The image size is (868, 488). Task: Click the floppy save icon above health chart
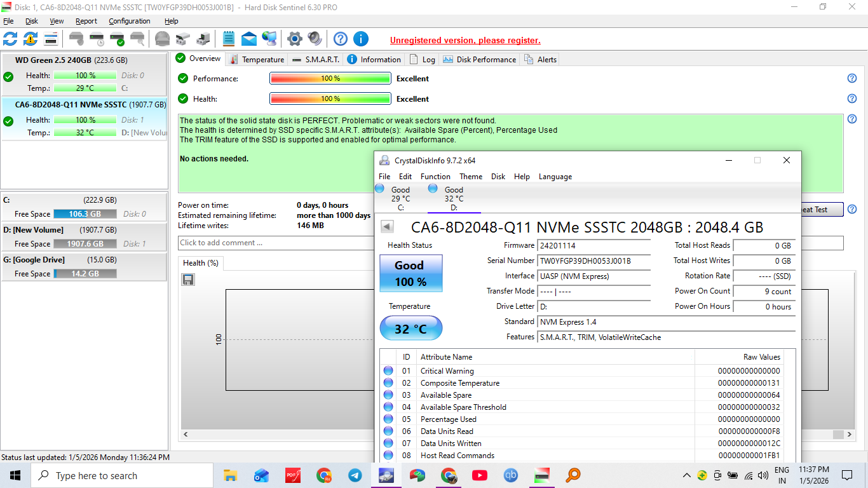188,280
